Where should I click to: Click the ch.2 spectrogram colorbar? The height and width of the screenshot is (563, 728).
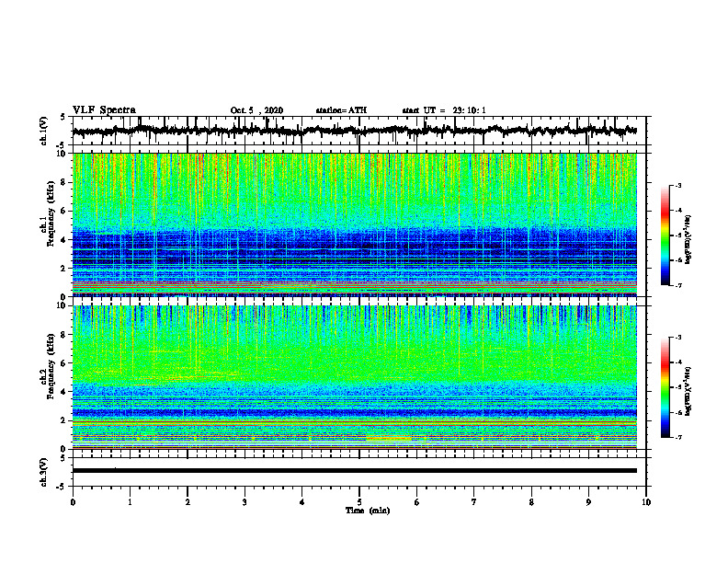tap(665, 387)
